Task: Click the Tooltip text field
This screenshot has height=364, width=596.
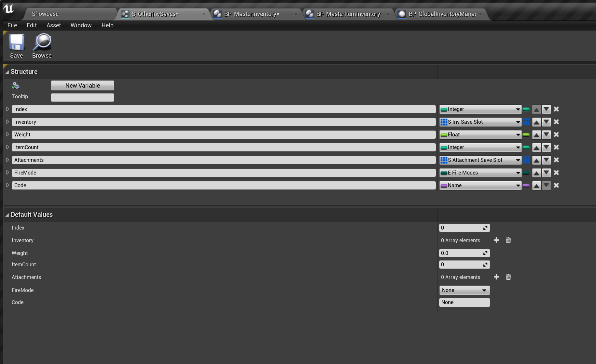Action: click(x=82, y=97)
